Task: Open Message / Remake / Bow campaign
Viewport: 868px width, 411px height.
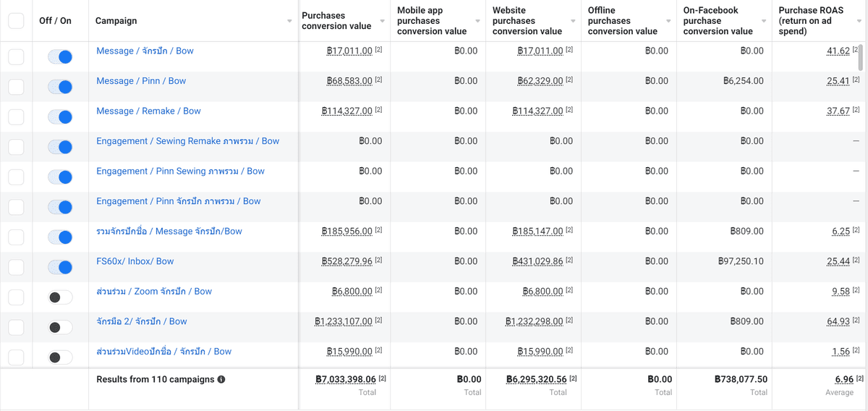Action: pyautogui.click(x=148, y=111)
